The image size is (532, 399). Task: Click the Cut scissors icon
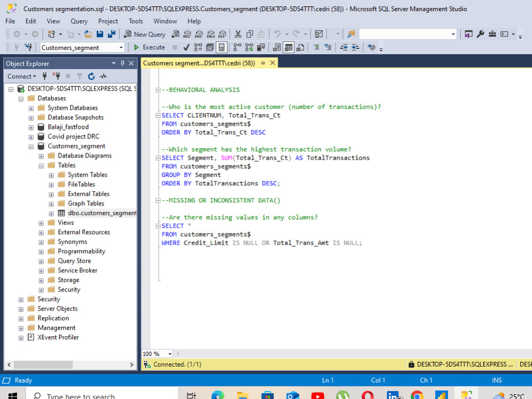click(x=238, y=34)
